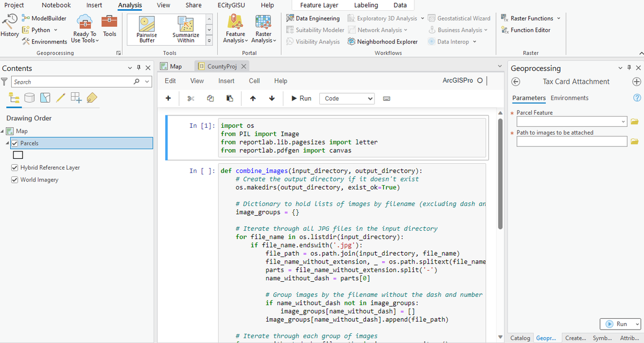The image size is (644, 343).
Task: Open notebook Edit menu
Action: pyautogui.click(x=170, y=81)
